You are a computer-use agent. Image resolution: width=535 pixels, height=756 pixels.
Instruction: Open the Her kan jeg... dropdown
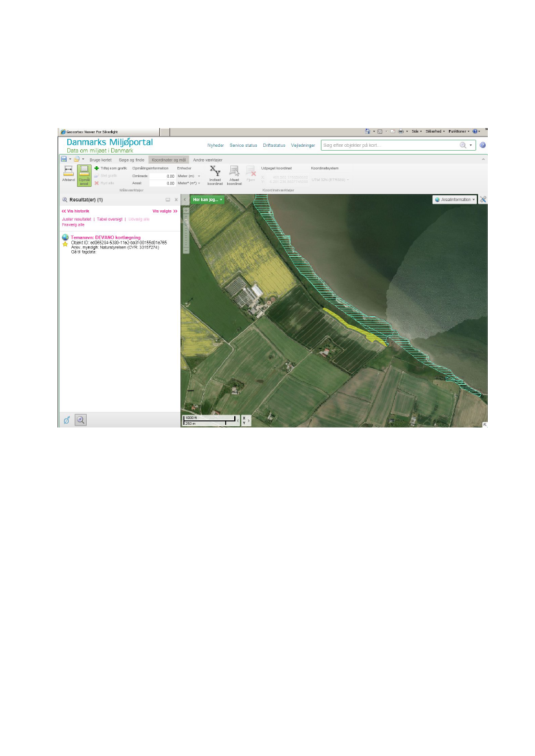(208, 200)
